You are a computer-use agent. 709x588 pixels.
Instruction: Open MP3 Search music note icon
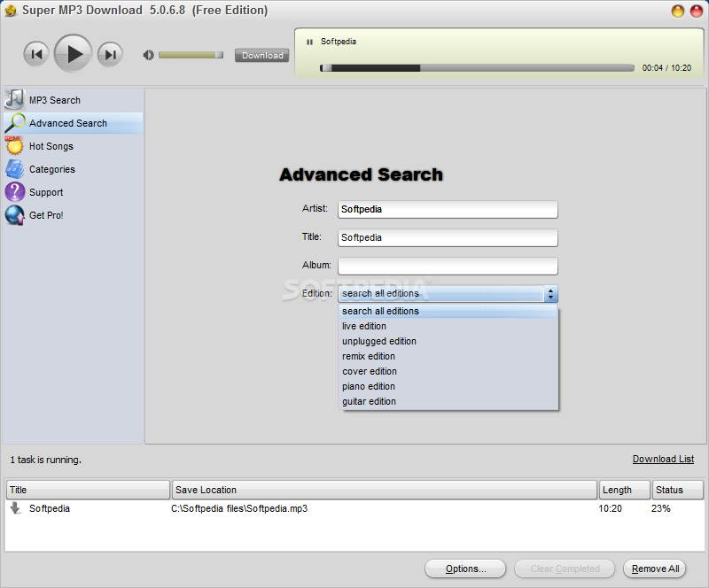pos(14,100)
